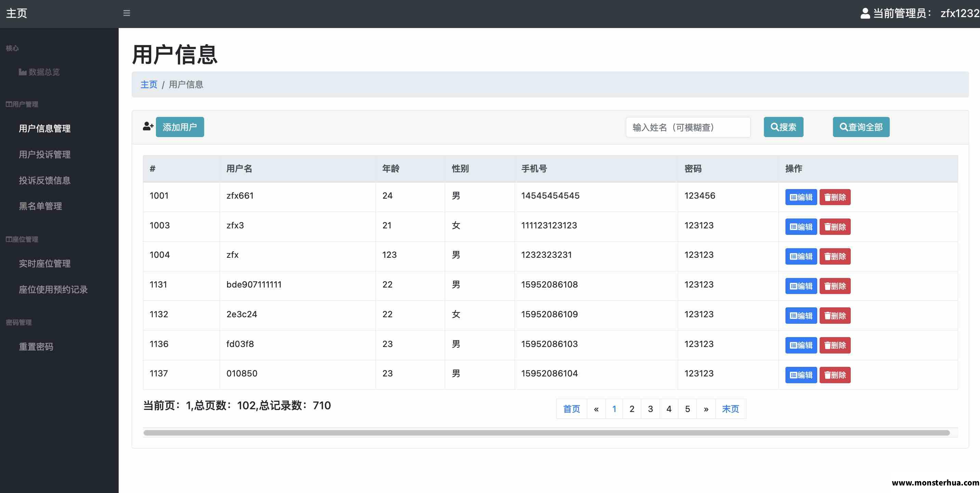Click username cell bde907111111
The image size is (980, 493).
click(254, 284)
